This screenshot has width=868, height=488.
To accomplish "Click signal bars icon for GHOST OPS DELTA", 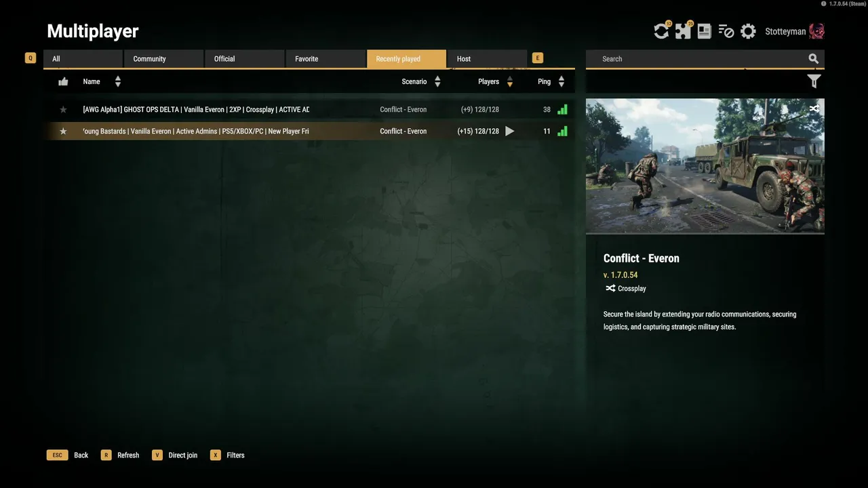I will coord(562,109).
